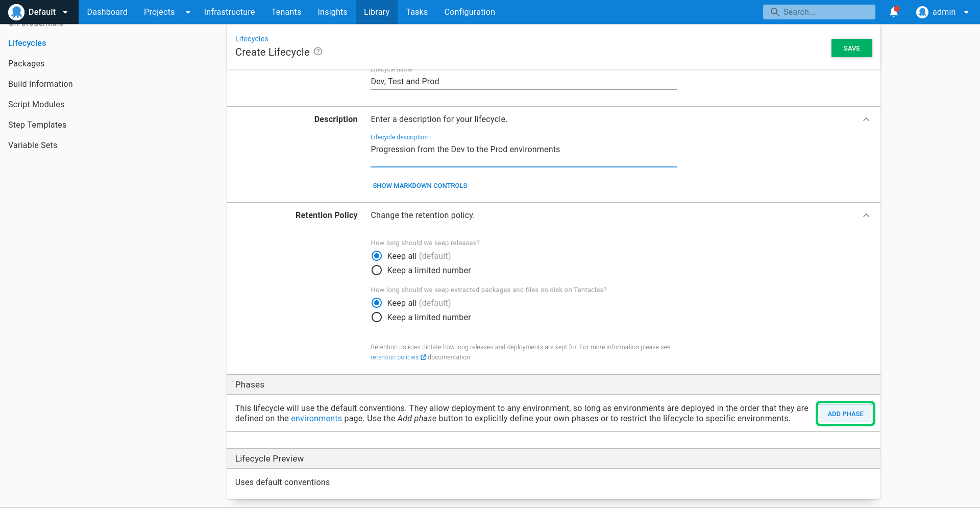Click the Add Phase button

tap(845, 414)
